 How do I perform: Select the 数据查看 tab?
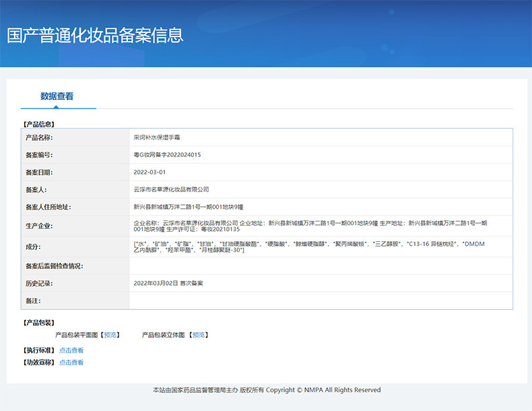(57, 96)
